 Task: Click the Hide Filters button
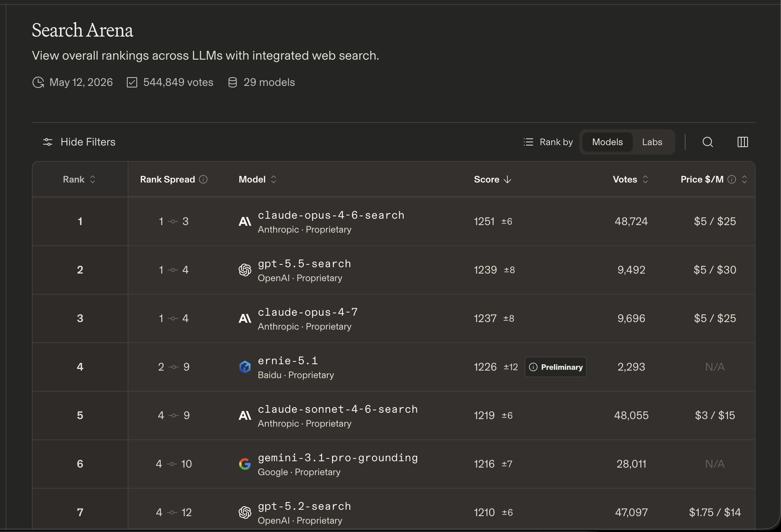coord(79,142)
